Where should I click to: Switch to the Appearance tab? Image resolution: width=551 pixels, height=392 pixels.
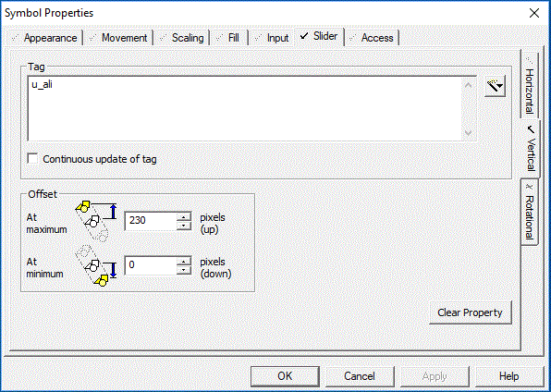point(45,38)
